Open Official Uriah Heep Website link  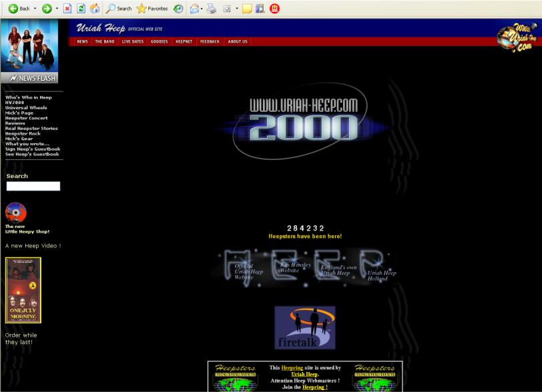pyautogui.click(x=248, y=271)
